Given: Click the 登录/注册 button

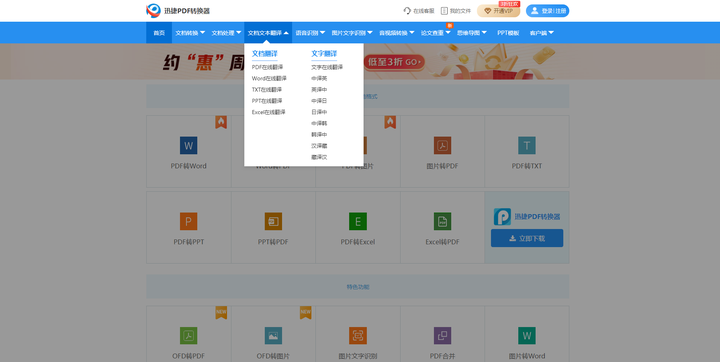Looking at the screenshot, I should (x=547, y=11).
